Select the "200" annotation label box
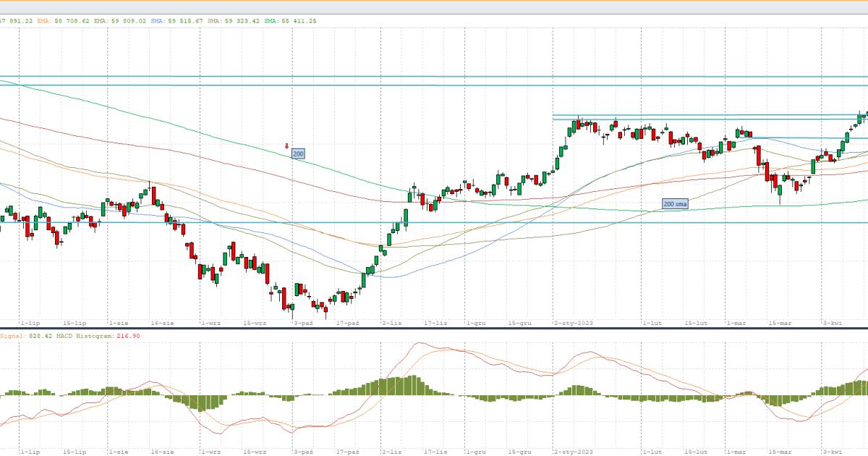This screenshot has height=456, width=868. [297, 154]
